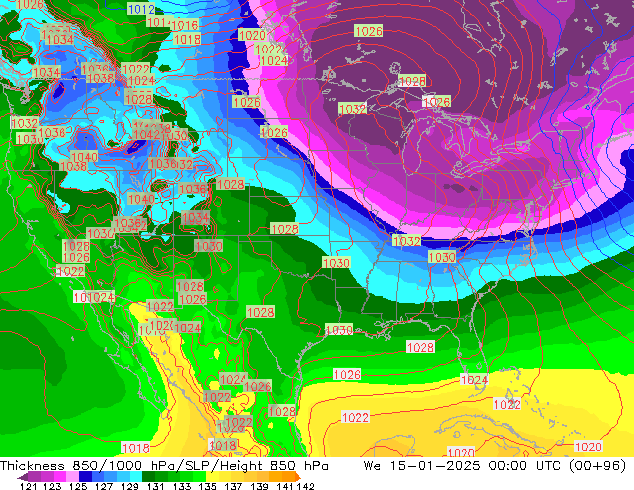
Task: Click the orange arrow tip of color scale
Action: coord(298,477)
